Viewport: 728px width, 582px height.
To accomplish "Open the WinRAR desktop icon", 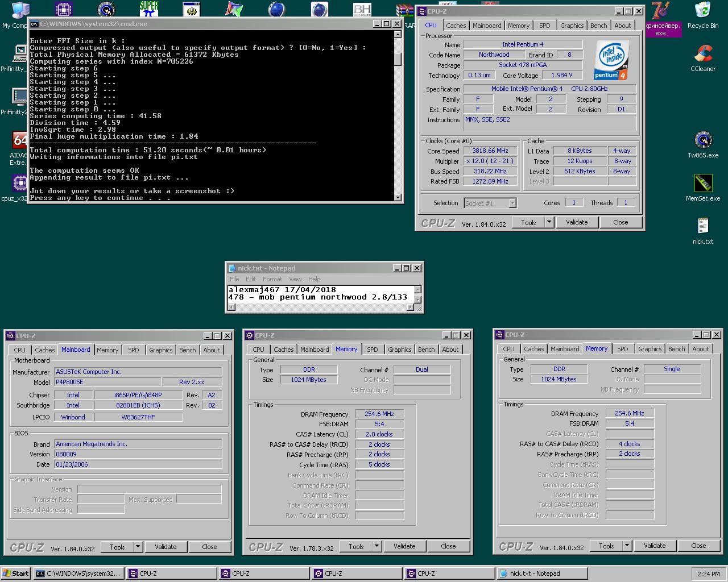I will [405, 11].
